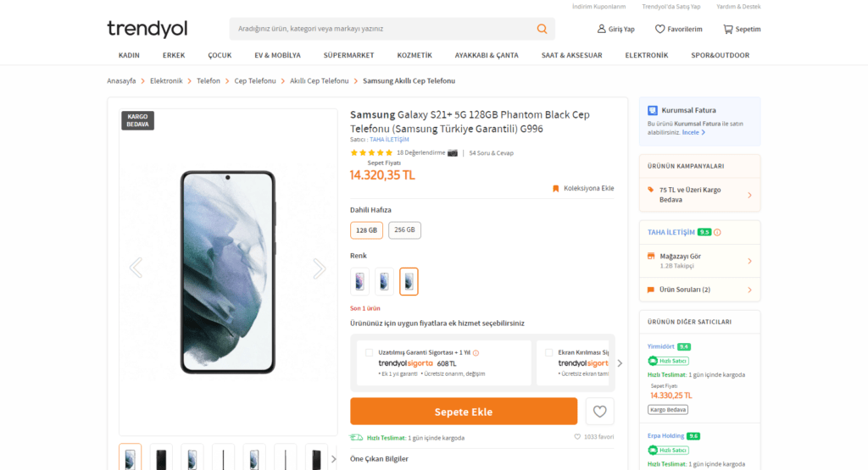Click the Favorilerim heart icon
This screenshot has height=470, width=868.
pyautogui.click(x=660, y=29)
